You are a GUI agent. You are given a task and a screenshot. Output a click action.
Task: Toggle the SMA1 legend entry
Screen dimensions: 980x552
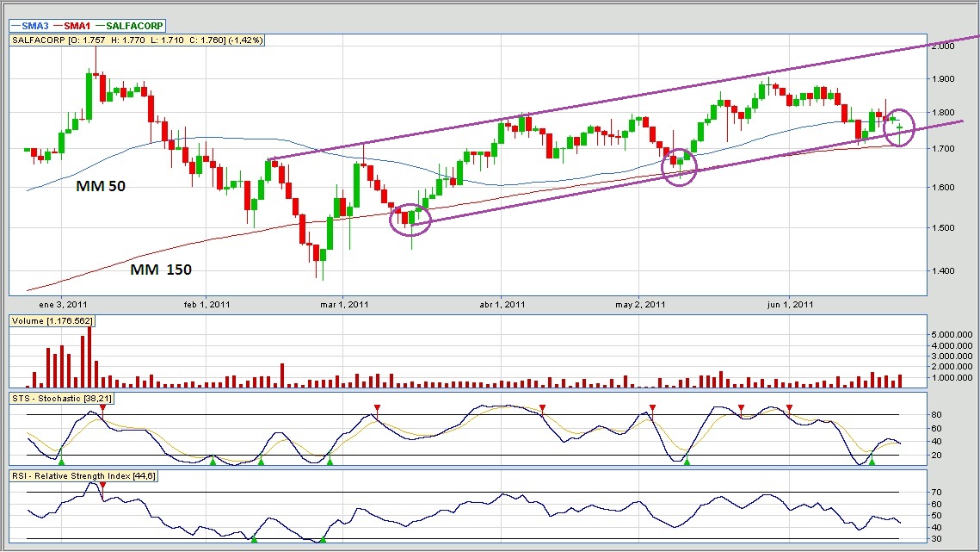(77, 27)
